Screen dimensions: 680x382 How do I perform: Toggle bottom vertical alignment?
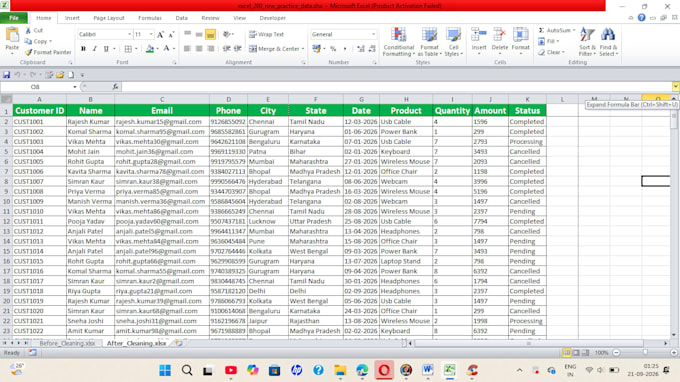coord(210,34)
